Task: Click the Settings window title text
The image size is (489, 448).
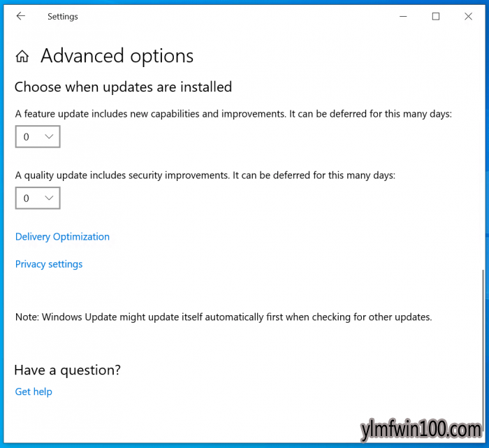Action: (63, 17)
